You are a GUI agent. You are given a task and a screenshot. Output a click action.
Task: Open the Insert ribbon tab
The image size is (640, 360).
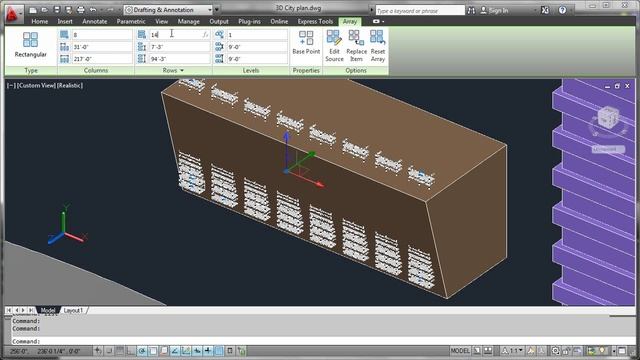pyautogui.click(x=65, y=21)
